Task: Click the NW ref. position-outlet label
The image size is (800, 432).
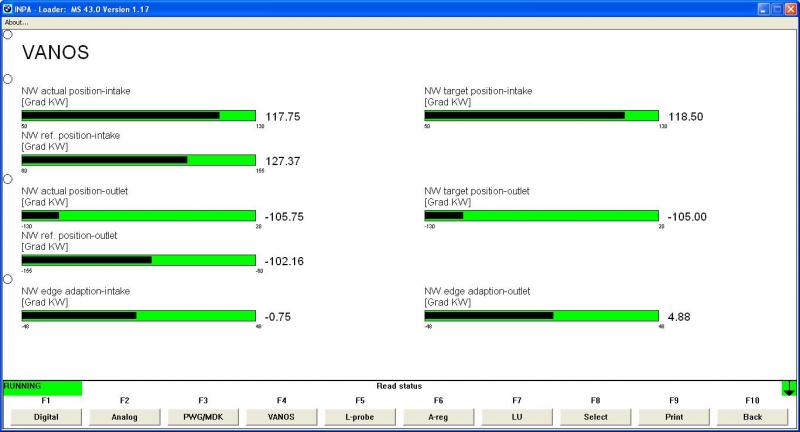Action: 69,235
